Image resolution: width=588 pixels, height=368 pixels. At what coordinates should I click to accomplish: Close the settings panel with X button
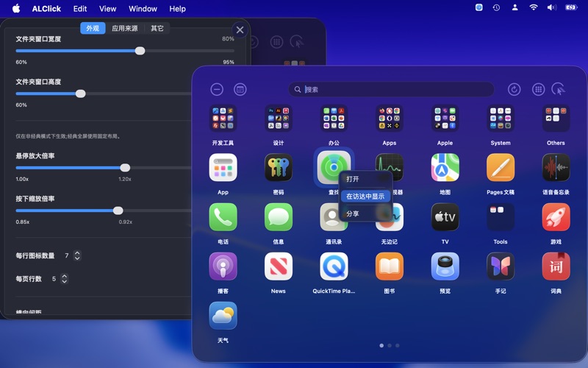[240, 30]
